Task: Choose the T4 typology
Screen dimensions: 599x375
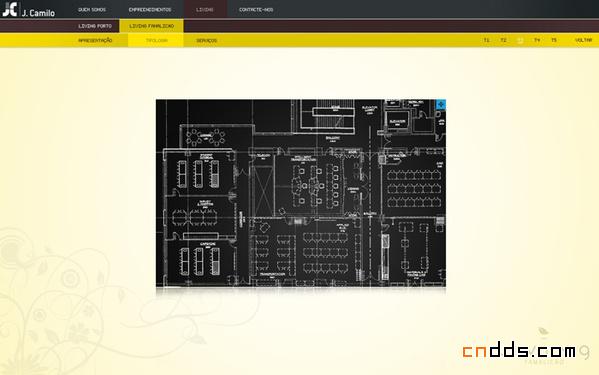Action: (x=537, y=40)
